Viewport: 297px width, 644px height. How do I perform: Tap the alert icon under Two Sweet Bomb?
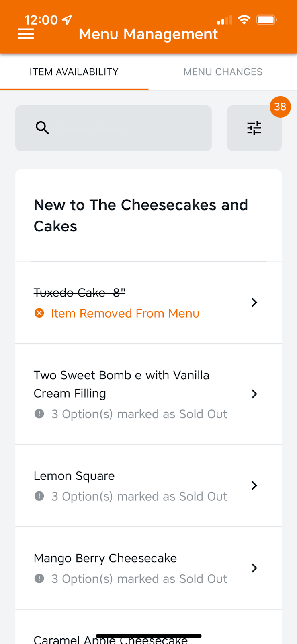tap(39, 413)
